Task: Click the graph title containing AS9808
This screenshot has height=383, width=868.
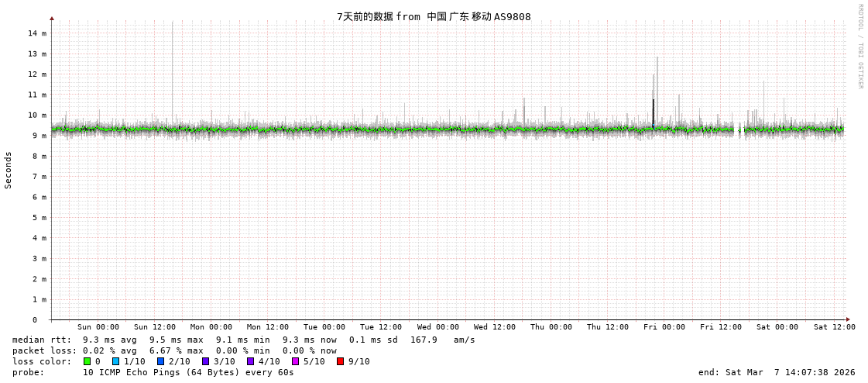Action: tap(434, 16)
